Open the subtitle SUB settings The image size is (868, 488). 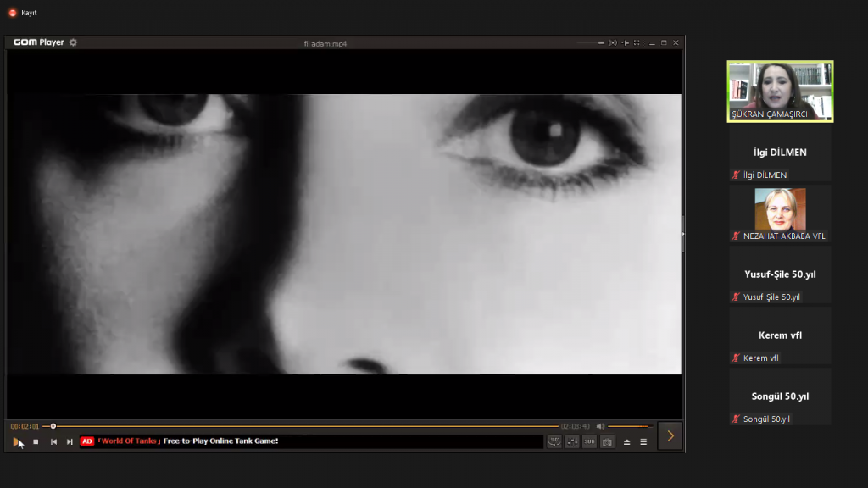(589, 441)
